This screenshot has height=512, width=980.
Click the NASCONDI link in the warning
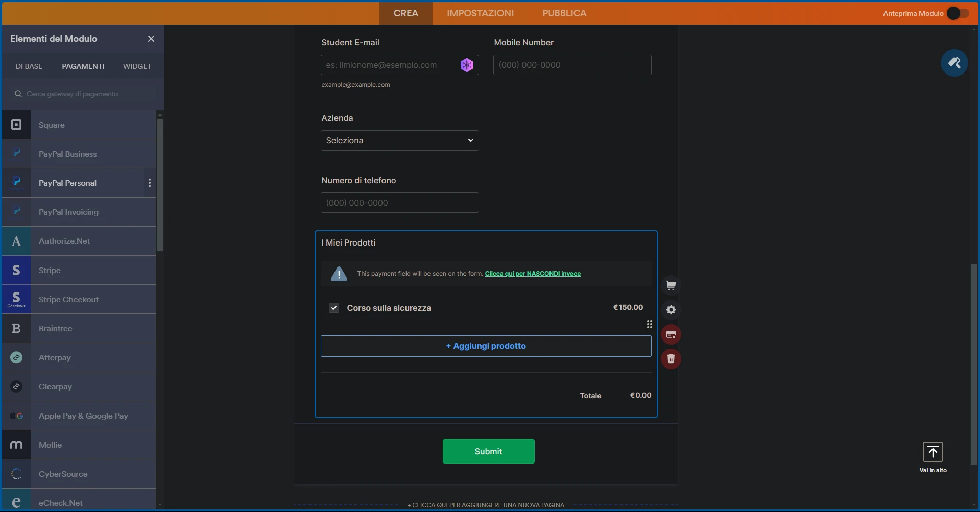[x=532, y=274]
